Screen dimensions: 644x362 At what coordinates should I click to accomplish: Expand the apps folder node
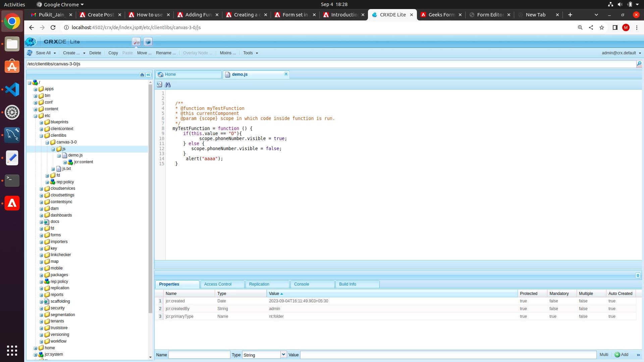coord(36,89)
